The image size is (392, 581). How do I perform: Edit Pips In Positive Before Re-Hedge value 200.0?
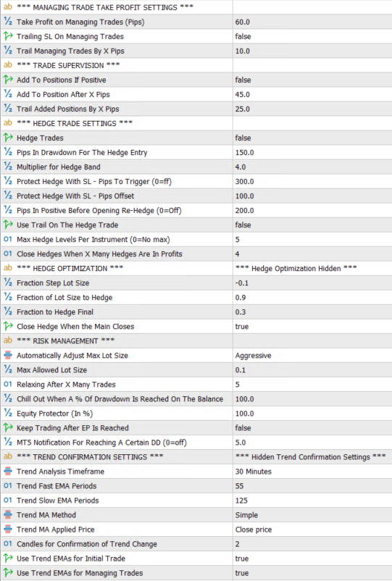(x=244, y=210)
